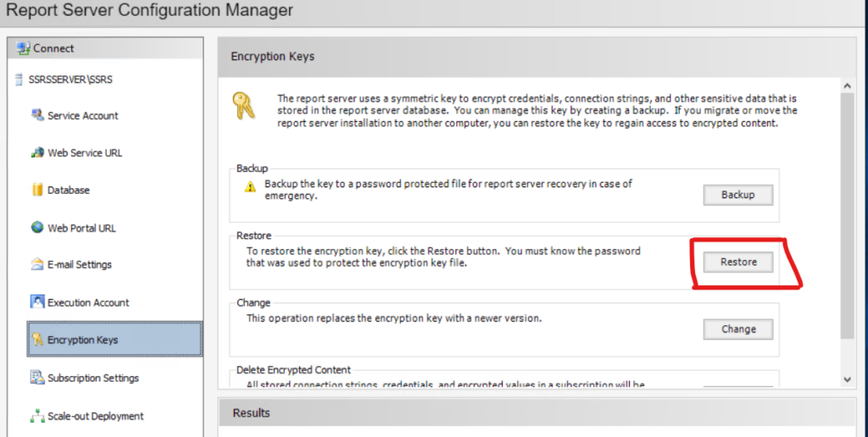
Task: Open the Web Service URL page
Action: (x=85, y=153)
